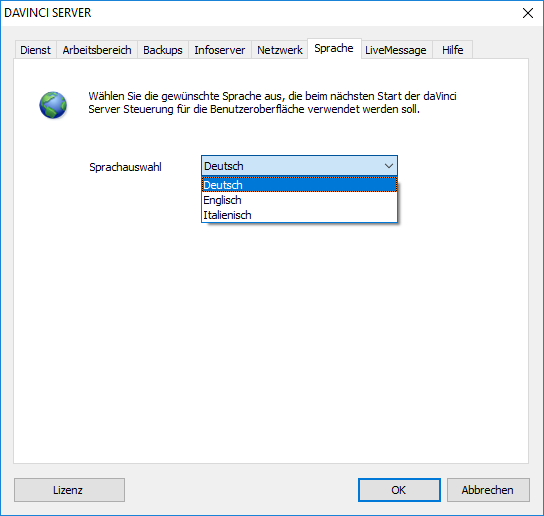Choose Englisch from the language list
544x516 pixels.
[299, 200]
